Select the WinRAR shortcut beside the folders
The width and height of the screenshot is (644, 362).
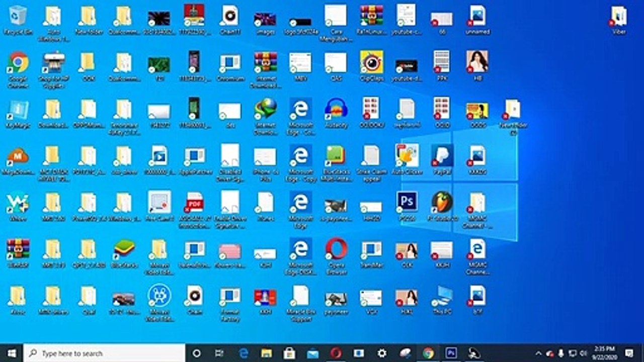pyautogui.click(x=18, y=253)
